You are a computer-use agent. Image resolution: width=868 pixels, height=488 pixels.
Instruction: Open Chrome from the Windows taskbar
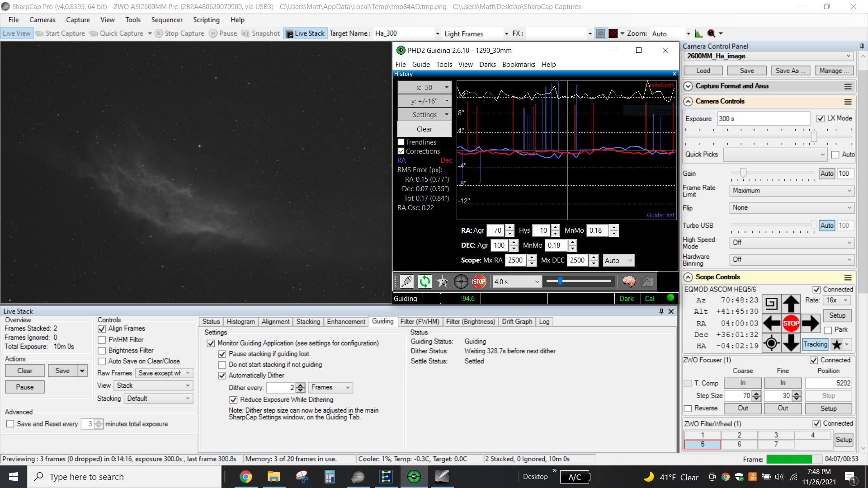[x=245, y=477]
